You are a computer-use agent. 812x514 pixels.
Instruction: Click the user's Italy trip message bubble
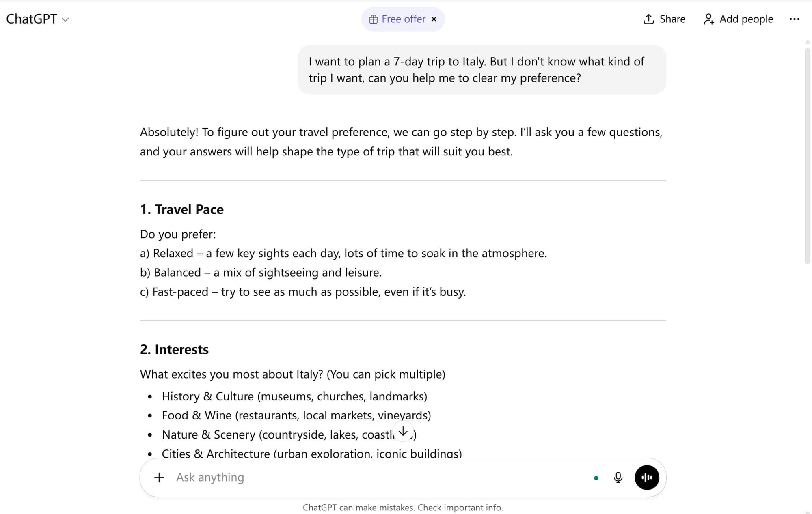[482, 70]
